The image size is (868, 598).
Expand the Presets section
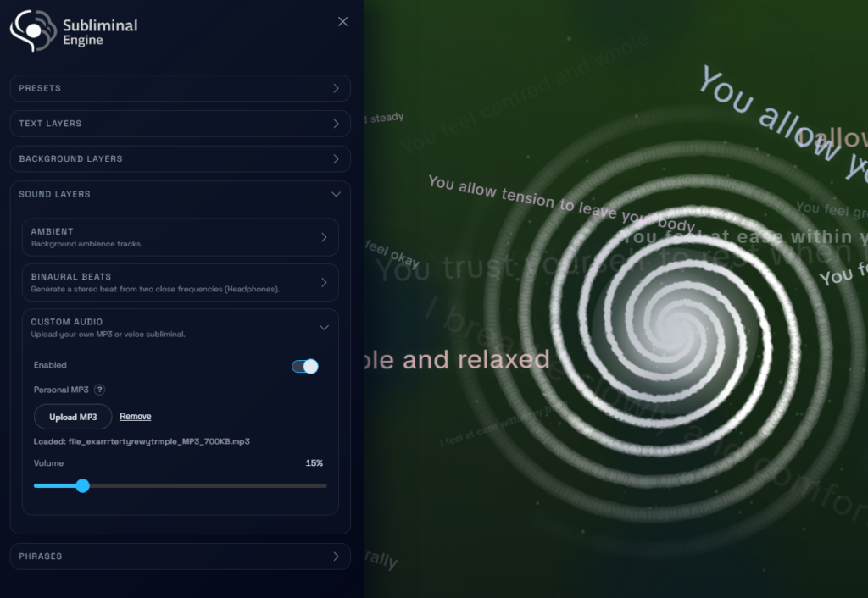coord(180,88)
